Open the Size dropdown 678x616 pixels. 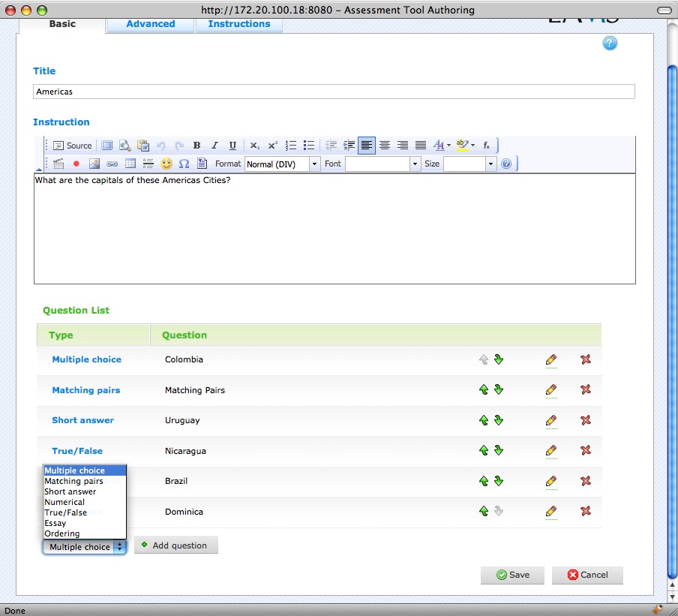click(x=469, y=164)
